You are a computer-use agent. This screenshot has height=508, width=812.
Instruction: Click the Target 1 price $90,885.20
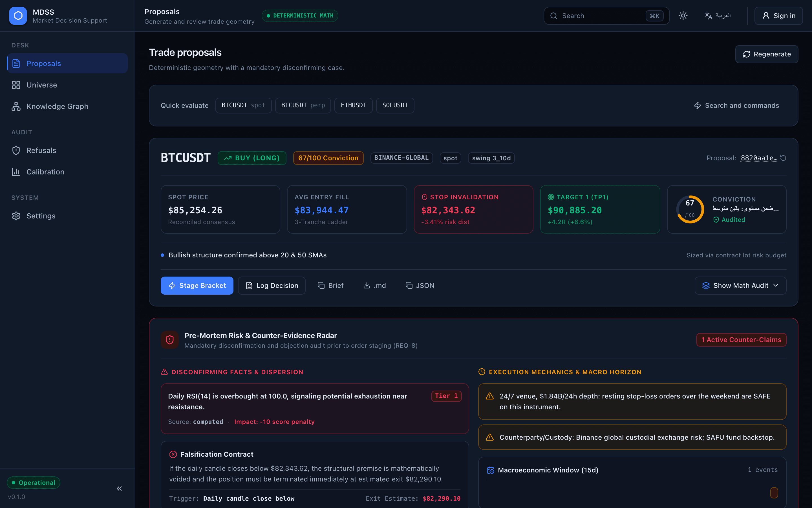tap(575, 210)
